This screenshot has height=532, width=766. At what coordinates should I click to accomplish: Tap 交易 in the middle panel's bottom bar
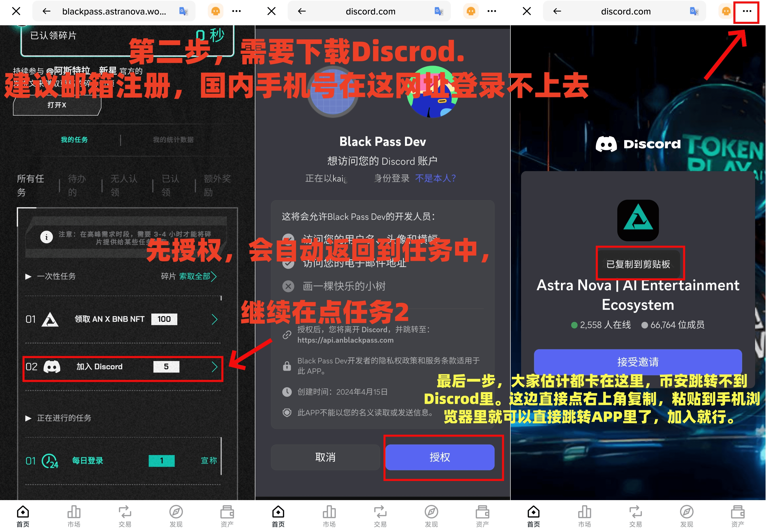(x=380, y=516)
